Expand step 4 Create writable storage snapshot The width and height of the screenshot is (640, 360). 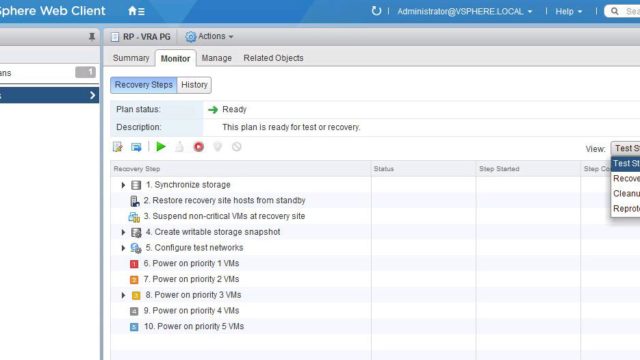[123, 232]
